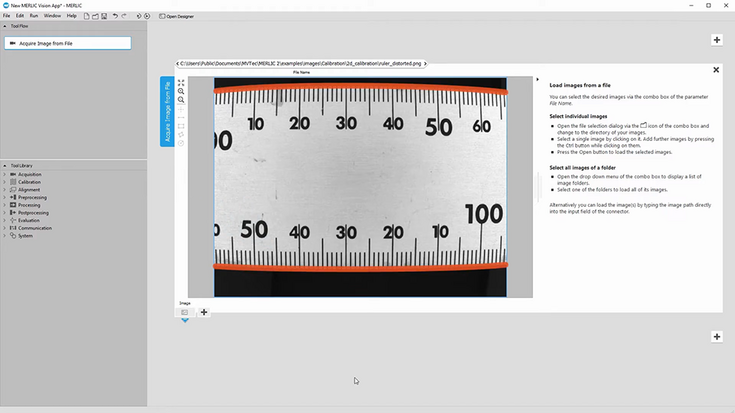Click the Open folder toolbar icon
This screenshot has width=735, height=413.
click(95, 16)
